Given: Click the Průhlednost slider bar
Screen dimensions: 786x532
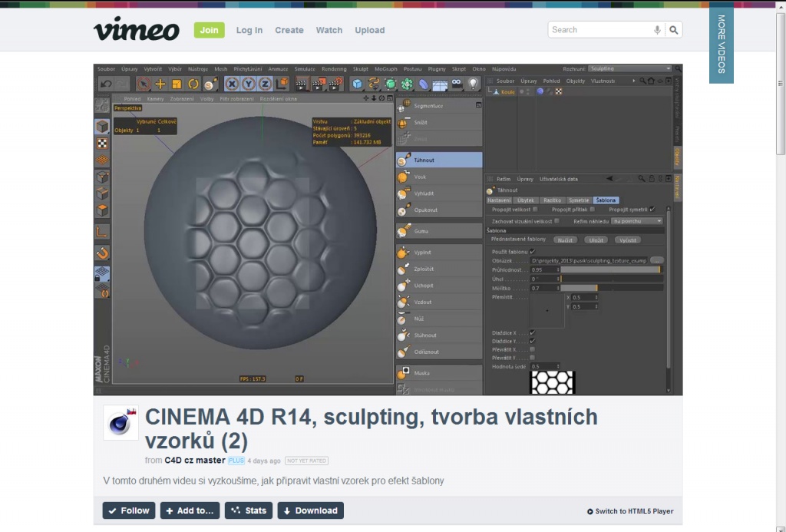Looking at the screenshot, I should click(612, 269).
